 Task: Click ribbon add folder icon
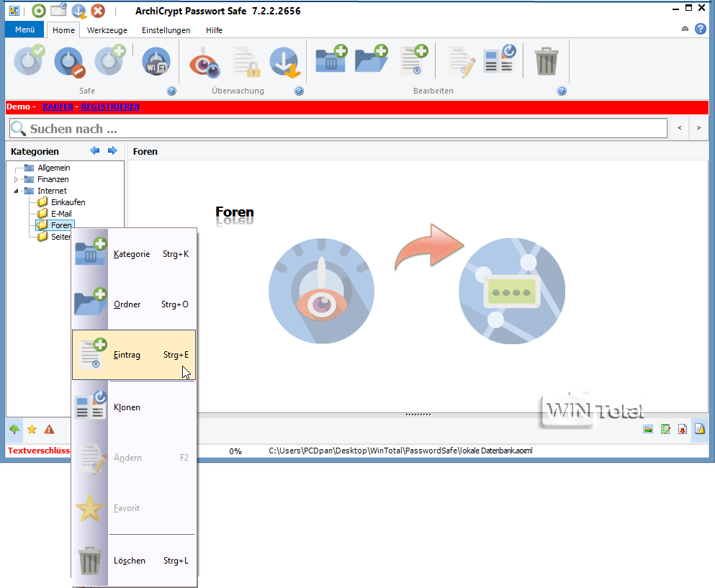371,59
